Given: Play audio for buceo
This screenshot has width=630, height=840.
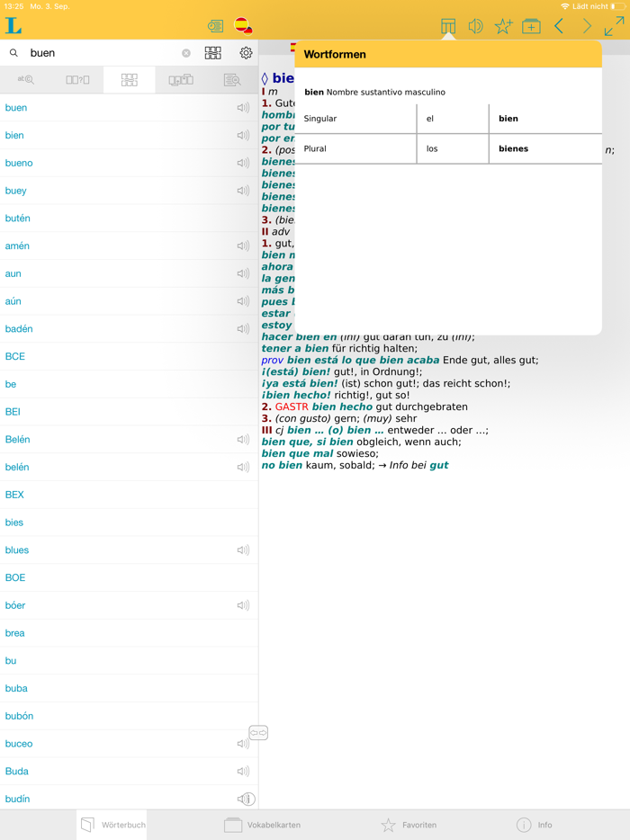Looking at the screenshot, I should click(243, 744).
